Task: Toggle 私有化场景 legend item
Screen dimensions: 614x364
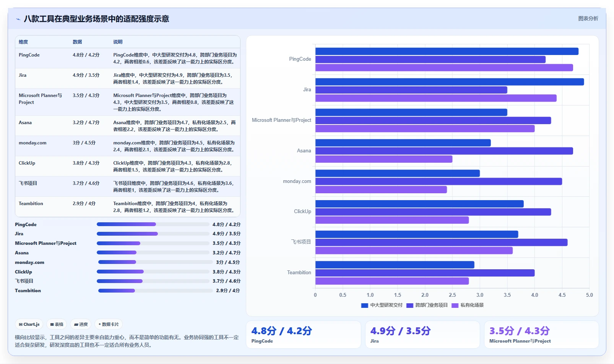Action: point(468,305)
